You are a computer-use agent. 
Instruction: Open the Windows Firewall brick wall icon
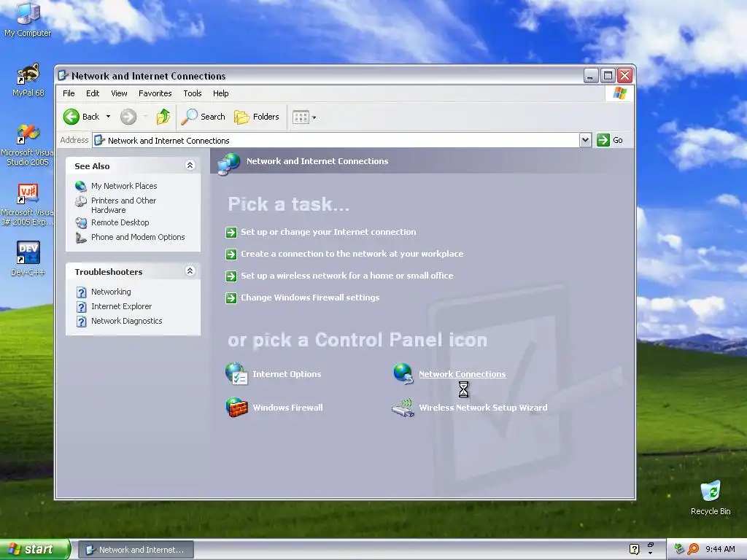[236, 407]
